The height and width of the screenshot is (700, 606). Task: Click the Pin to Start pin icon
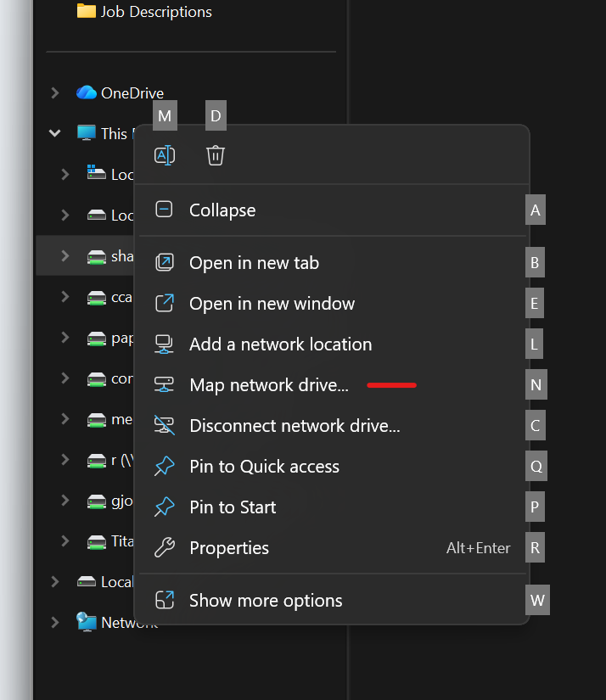pos(165,507)
